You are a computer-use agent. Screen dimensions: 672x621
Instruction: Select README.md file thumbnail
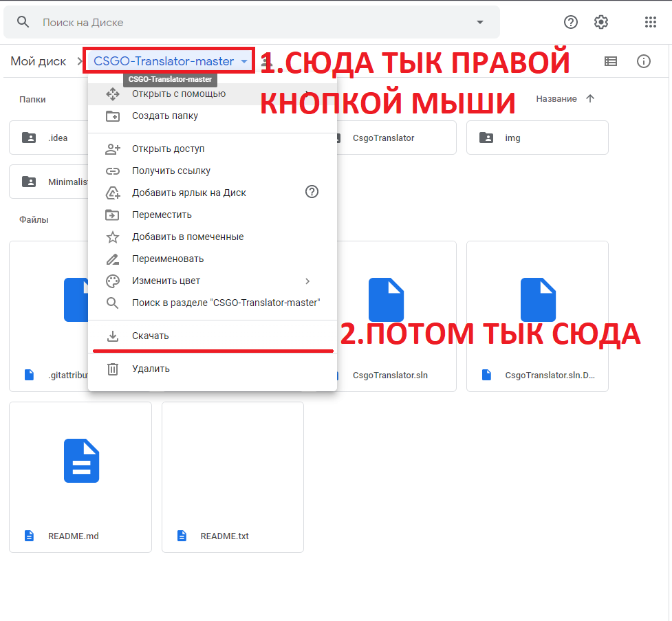tap(81, 461)
